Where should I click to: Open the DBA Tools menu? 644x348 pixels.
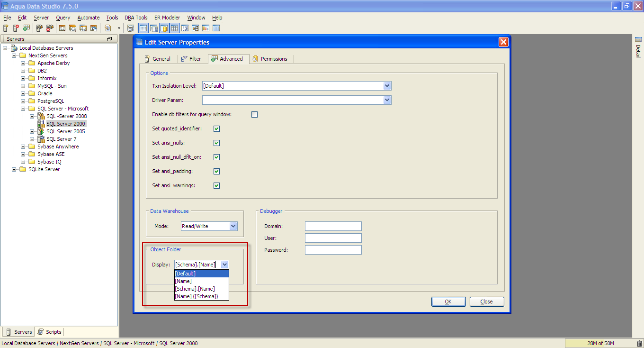(136, 18)
